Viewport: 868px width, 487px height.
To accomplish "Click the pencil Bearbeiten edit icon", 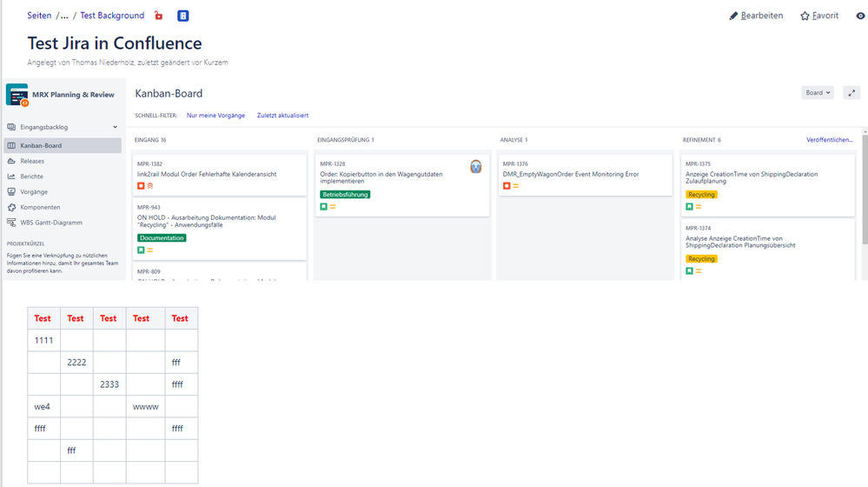I will pyautogui.click(x=733, y=16).
